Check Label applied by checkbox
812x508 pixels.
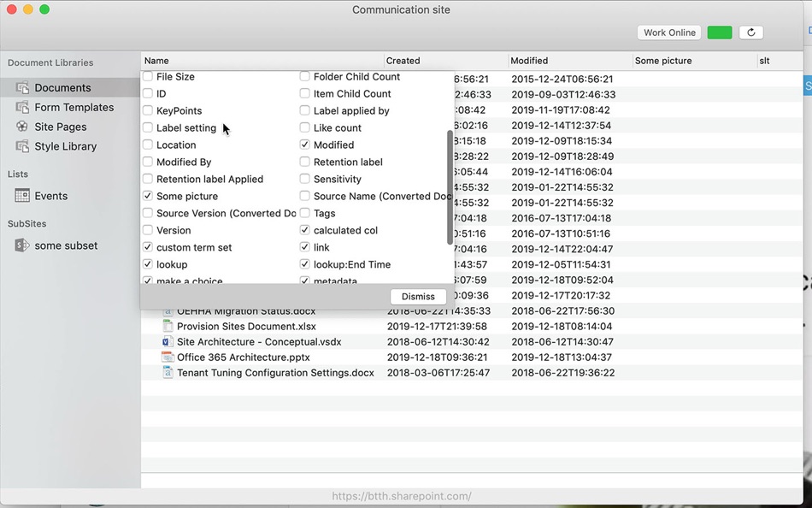(304, 110)
